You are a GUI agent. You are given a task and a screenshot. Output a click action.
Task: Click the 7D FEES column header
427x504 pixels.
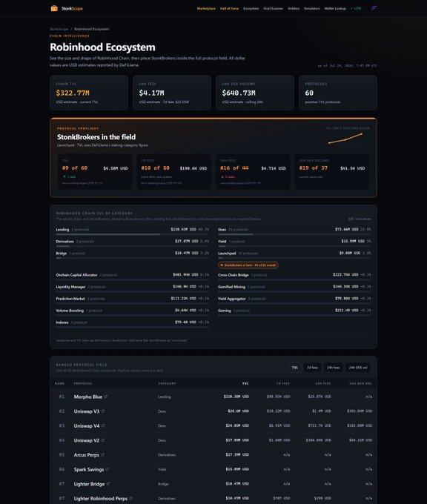(283, 383)
